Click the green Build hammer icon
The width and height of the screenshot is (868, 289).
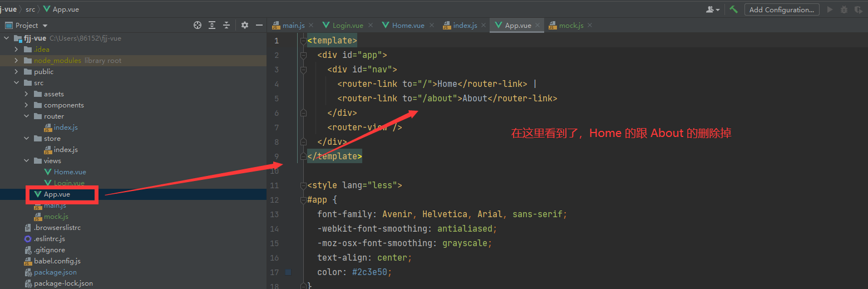[734, 9]
